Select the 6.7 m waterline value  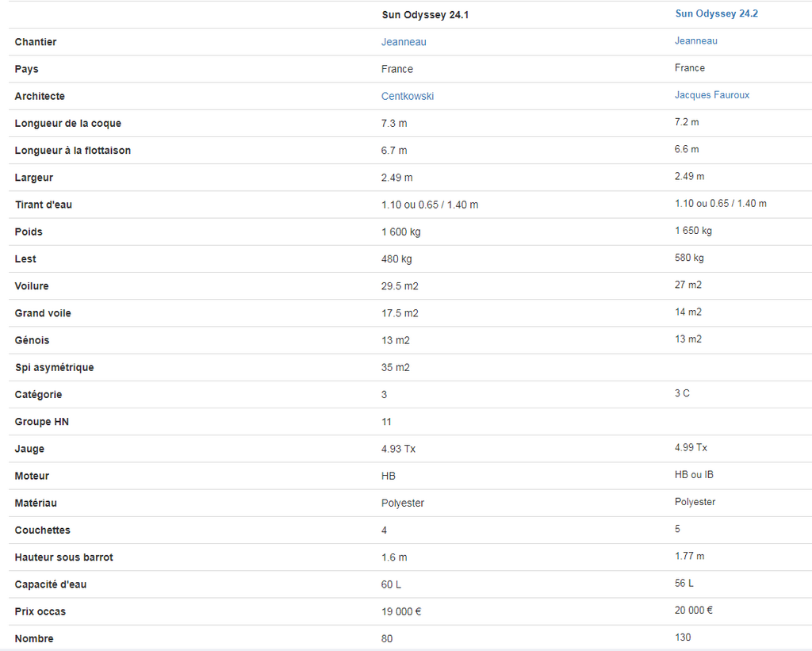394,151
